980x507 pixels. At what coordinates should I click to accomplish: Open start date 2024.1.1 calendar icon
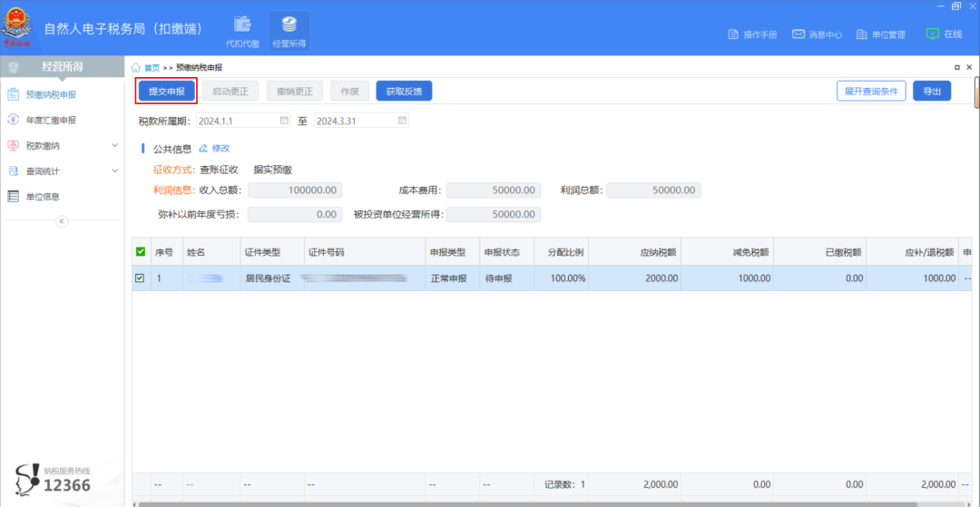pos(284,120)
